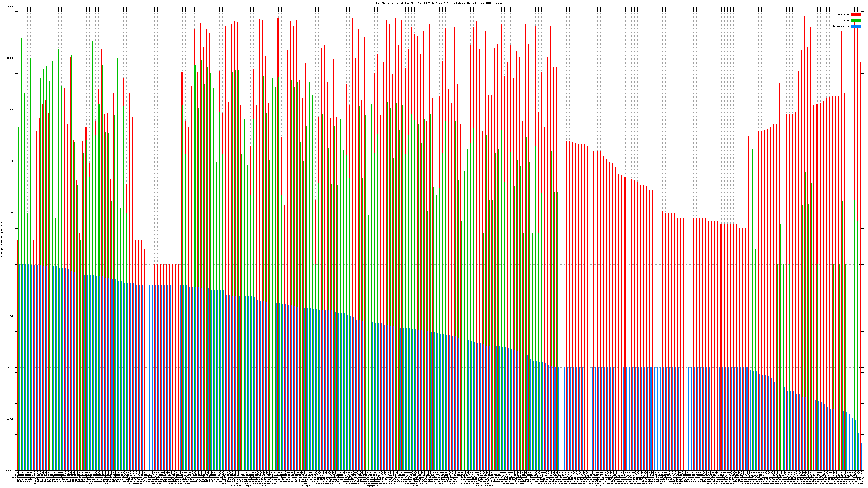Screen dimensions: 868x488
Task: Click the leftmost blue Score bar
Action: point(19,367)
